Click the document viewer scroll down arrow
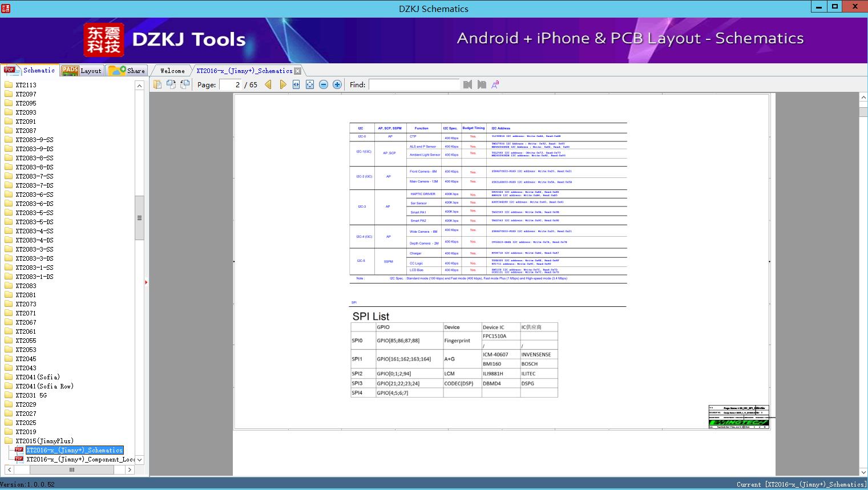This screenshot has width=868, height=490. tap(863, 472)
